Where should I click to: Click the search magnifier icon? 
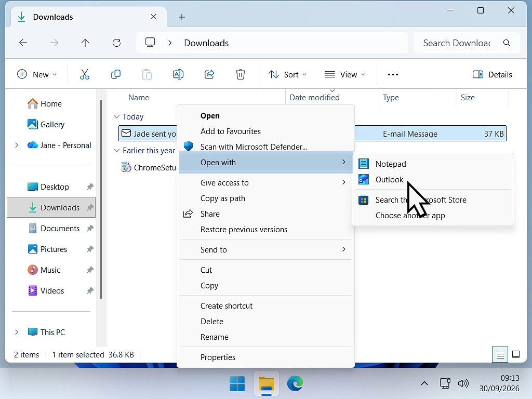coord(507,43)
